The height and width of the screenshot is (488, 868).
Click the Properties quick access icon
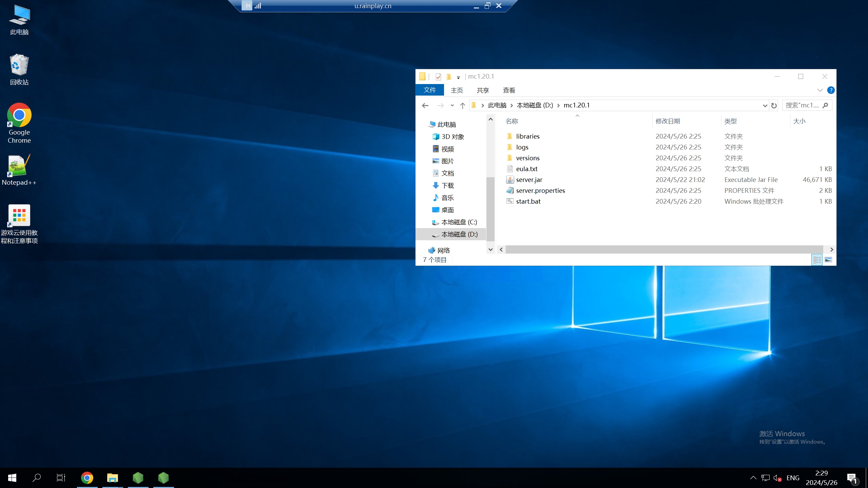tap(438, 77)
